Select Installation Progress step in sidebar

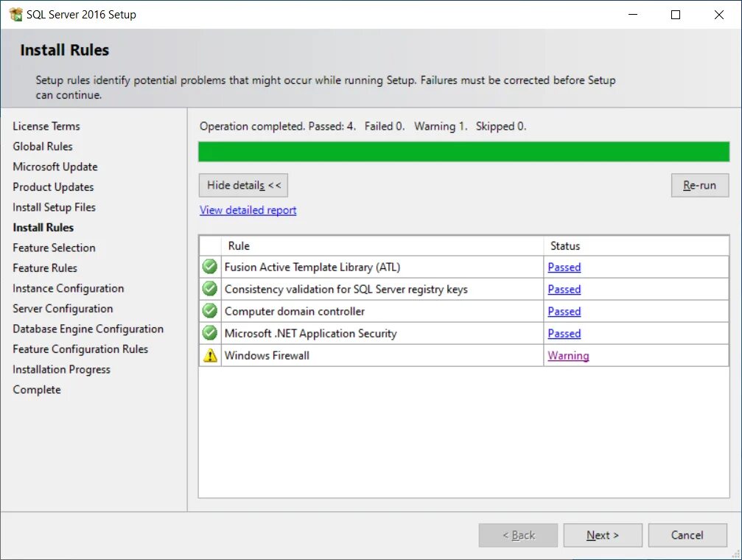61,370
